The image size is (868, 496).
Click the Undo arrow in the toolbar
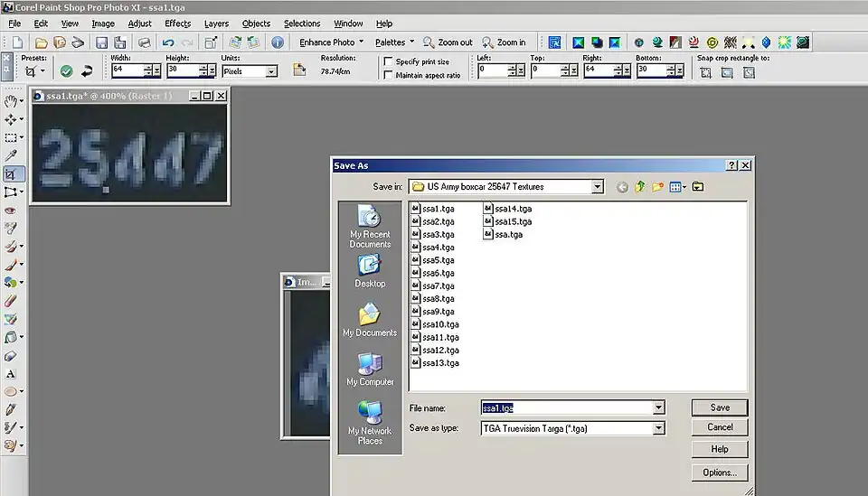(168, 42)
